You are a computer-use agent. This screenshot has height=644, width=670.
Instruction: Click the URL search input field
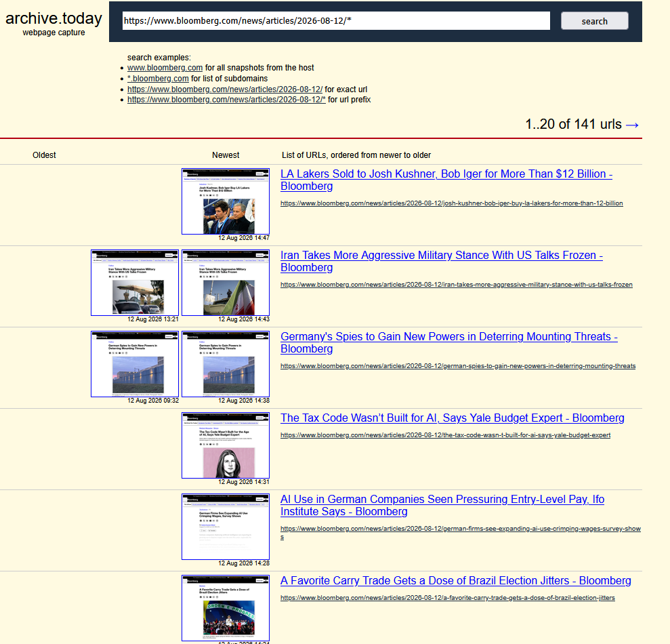point(336,20)
